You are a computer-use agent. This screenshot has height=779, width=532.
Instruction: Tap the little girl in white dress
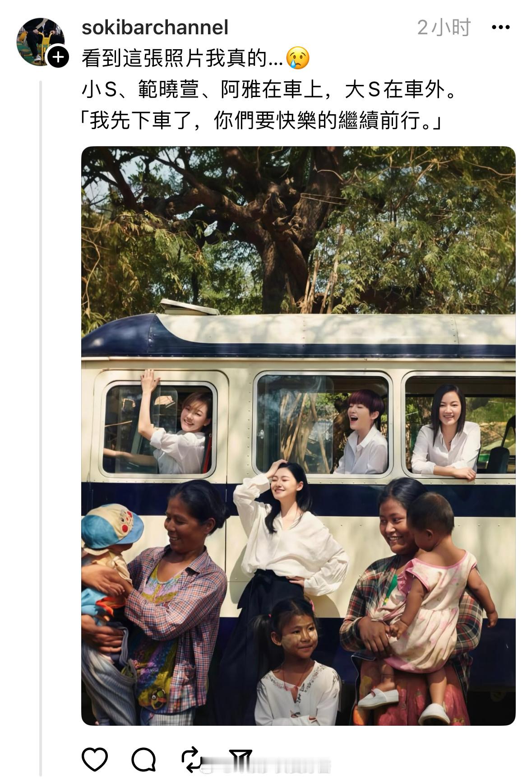296,668
